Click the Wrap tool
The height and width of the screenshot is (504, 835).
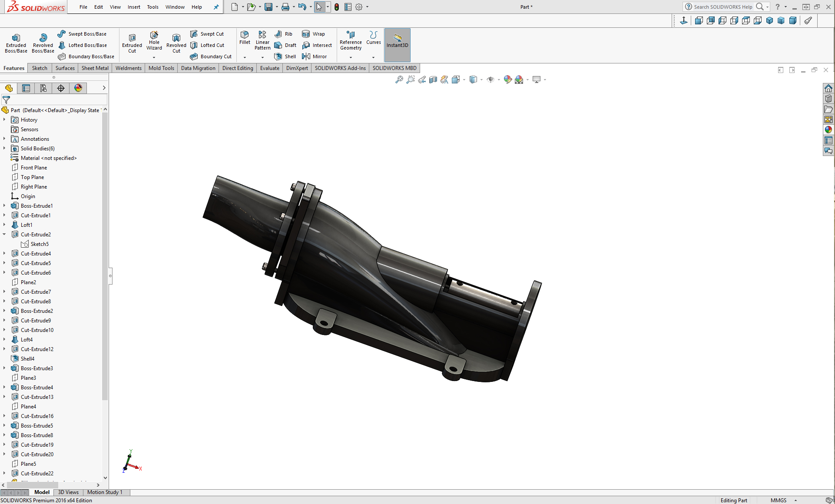point(314,34)
